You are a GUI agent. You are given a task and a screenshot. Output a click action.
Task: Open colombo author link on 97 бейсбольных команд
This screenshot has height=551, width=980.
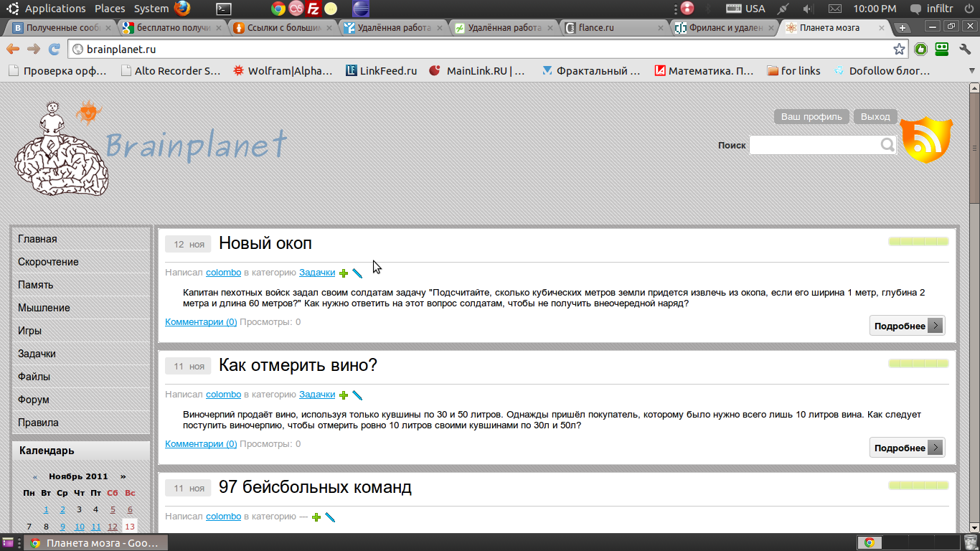(x=223, y=517)
